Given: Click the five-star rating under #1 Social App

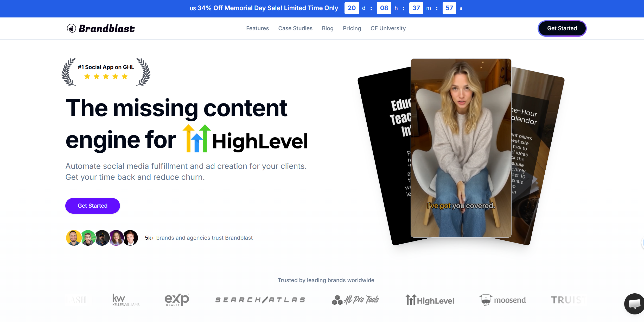Looking at the screenshot, I should (x=106, y=77).
